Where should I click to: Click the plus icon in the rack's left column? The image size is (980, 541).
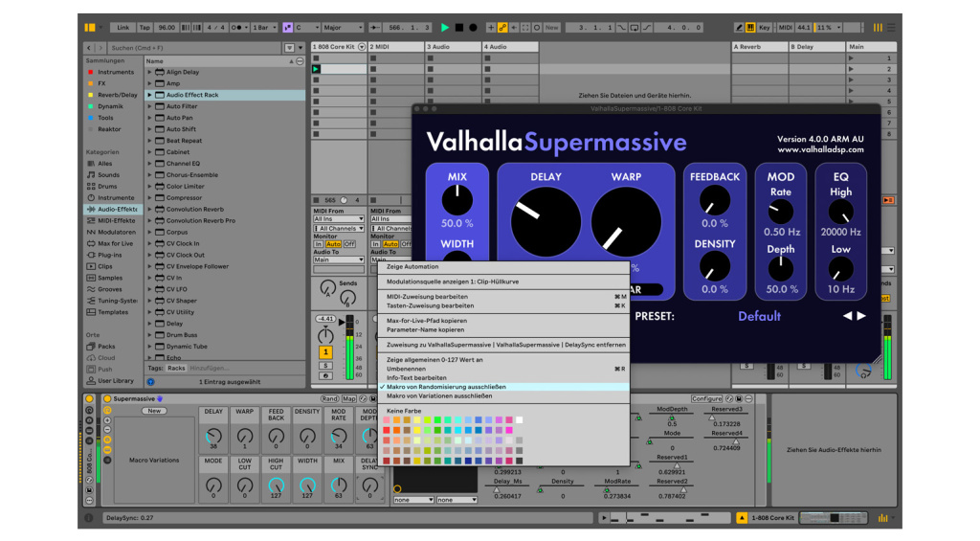pos(107,420)
